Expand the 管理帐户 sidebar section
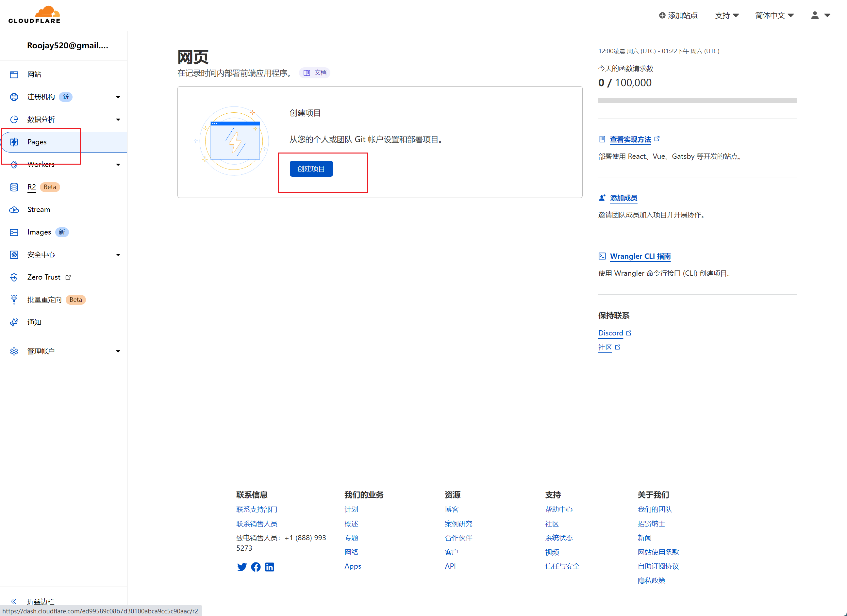The height and width of the screenshot is (616, 847). click(x=118, y=351)
